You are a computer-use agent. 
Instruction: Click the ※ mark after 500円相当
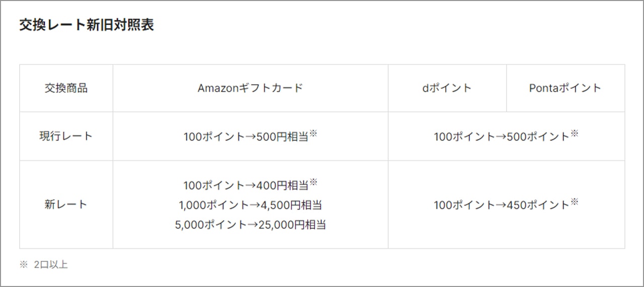point(313,133)
